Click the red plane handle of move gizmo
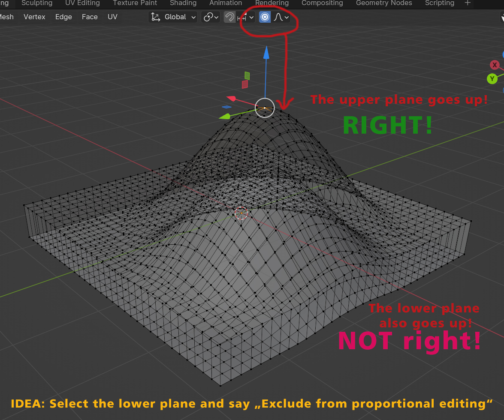 (245, 84)
